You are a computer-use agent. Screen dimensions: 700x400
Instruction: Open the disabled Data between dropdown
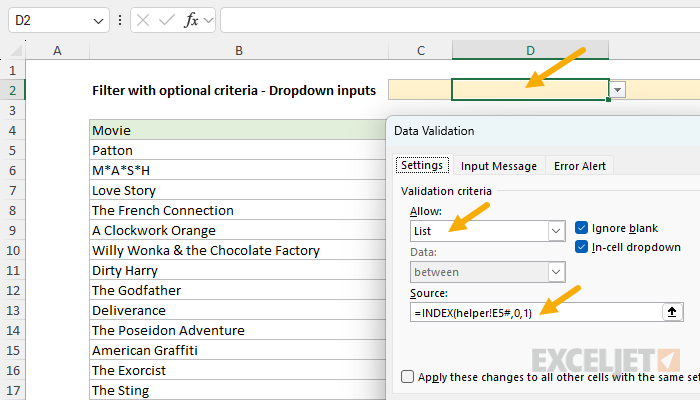tap(556, 272)
